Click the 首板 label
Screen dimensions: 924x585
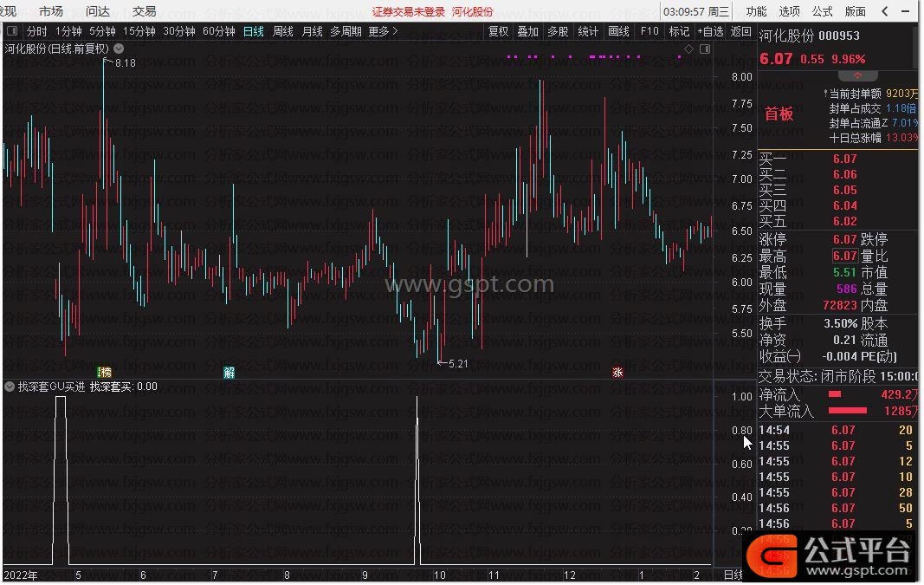(779, 114)
